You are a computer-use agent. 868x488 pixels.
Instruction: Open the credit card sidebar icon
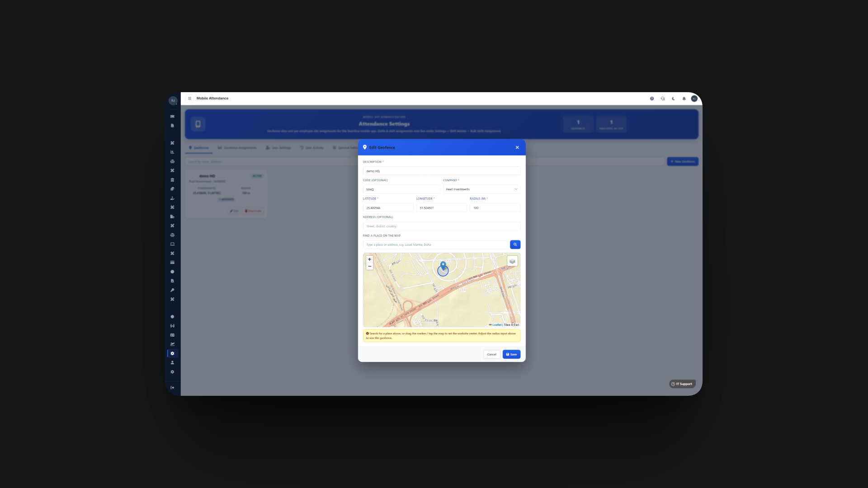click(x=172, y=263)
